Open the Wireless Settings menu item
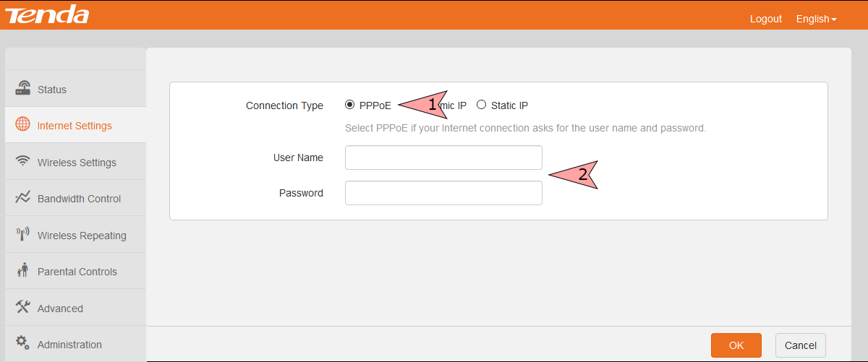Viewport: 868px width, 362px height. click(x=77, y=163)
